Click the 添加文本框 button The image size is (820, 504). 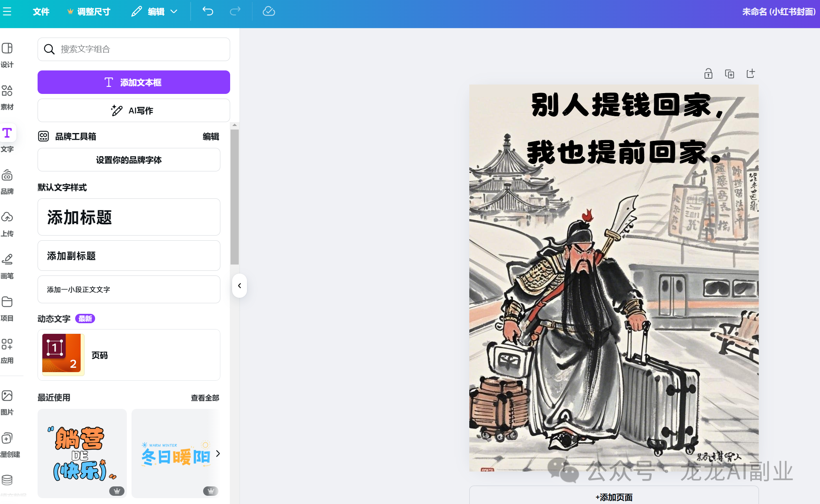coord(133,82)
